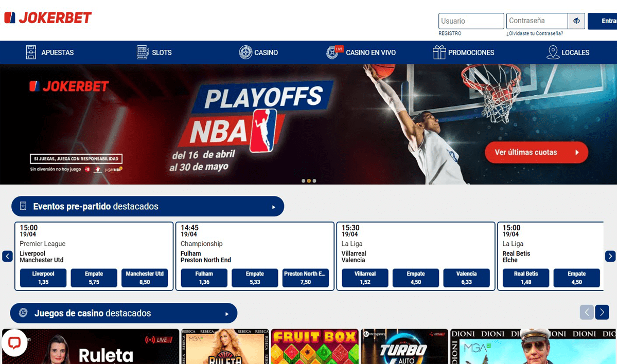The image size is (617, 364).
Task: Bet on the Villarreal 1,52 odds
Action: point(365,278)
